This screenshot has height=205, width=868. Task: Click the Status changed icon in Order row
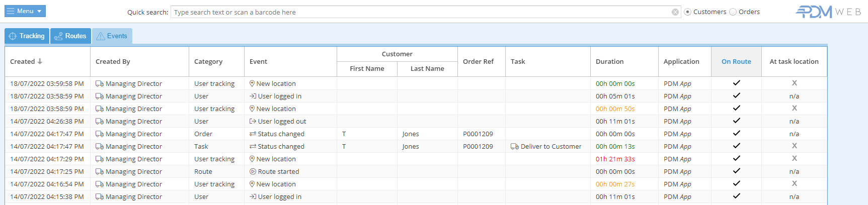point(253,134)
